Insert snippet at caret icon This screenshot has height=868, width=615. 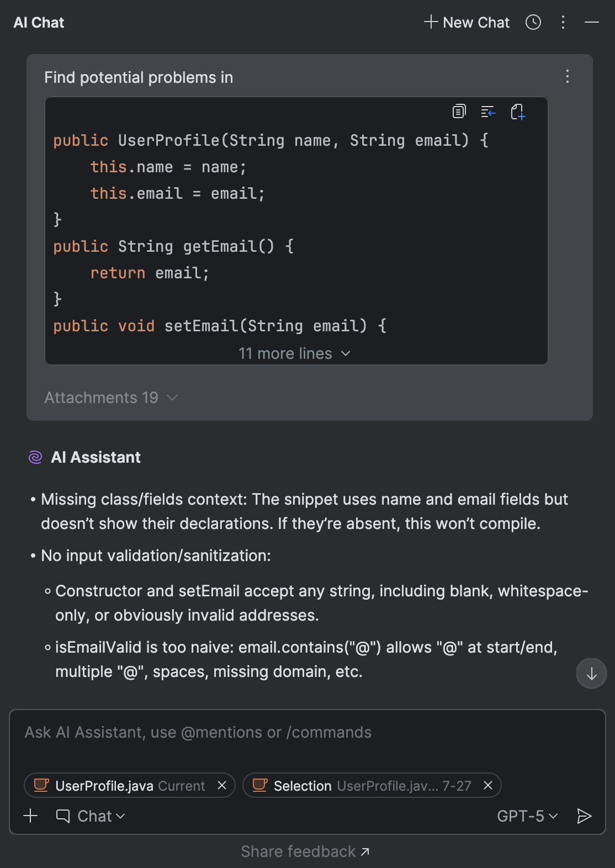pyautogui.click(x=488, y=112)
